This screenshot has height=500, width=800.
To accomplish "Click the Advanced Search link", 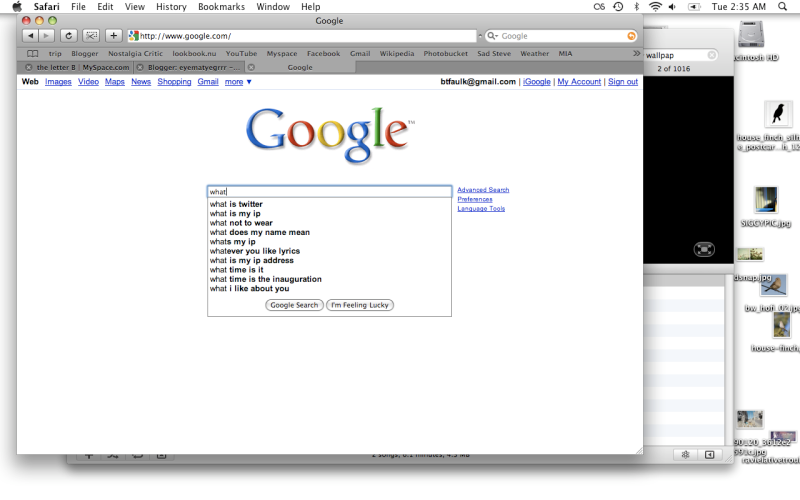I will pyautogui.click(x=483, y=190).
